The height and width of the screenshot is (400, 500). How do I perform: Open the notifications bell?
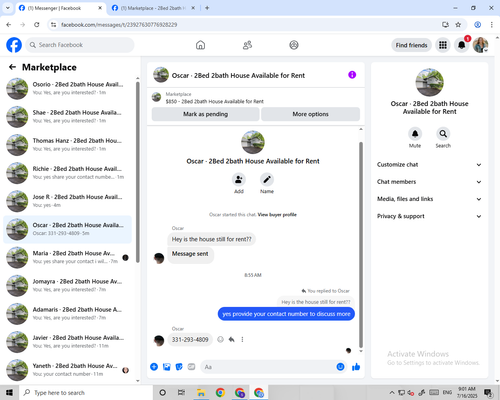click(x=462, y=45)
